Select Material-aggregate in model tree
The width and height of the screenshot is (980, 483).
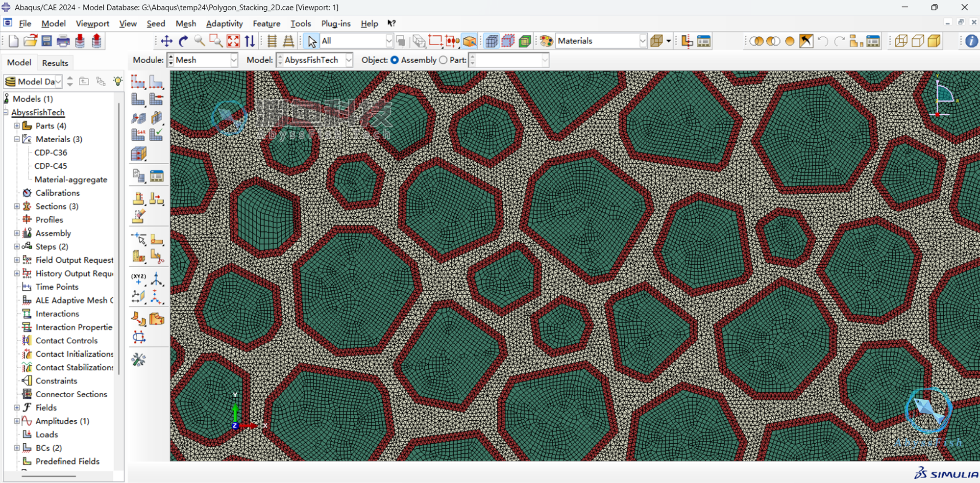click(71, 179)
